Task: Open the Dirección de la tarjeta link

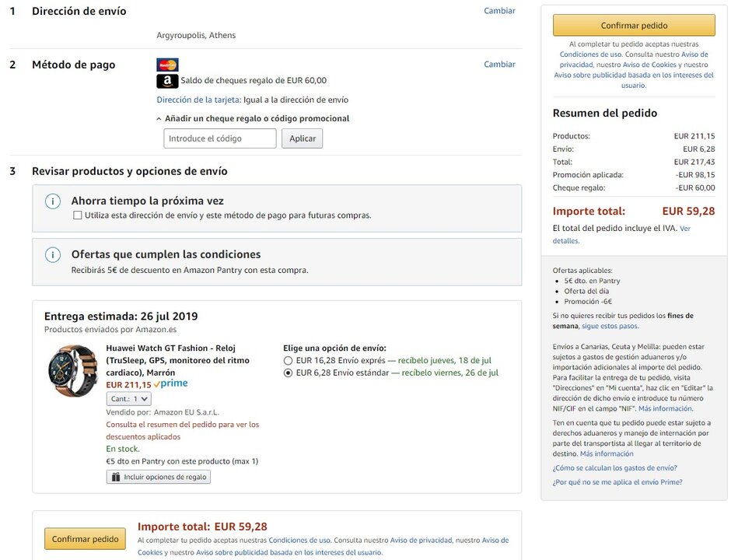Action: [x=198, y=100]
